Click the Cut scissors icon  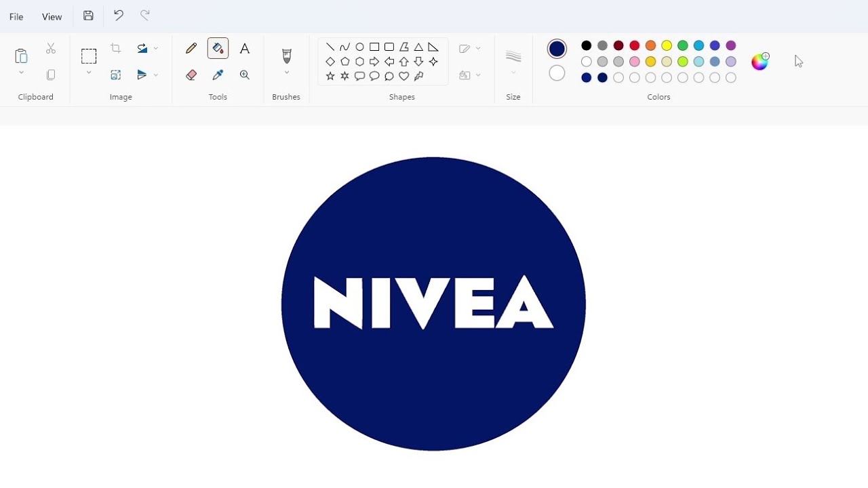tap(51, 48)
